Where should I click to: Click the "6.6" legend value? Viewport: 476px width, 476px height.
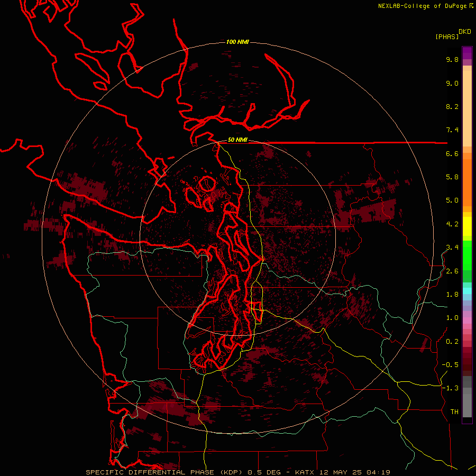coord(452,153)
